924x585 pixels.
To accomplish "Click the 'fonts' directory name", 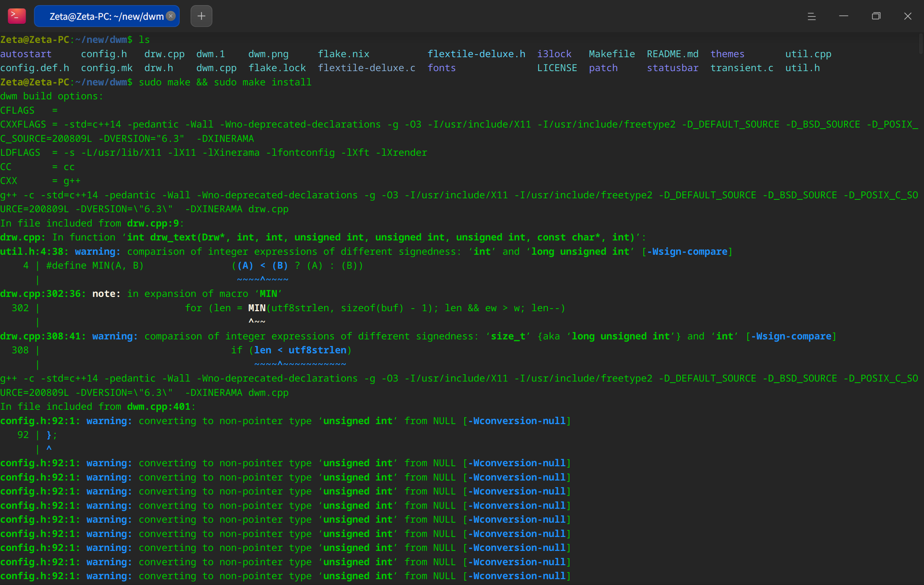I will (x=441, y=68).
